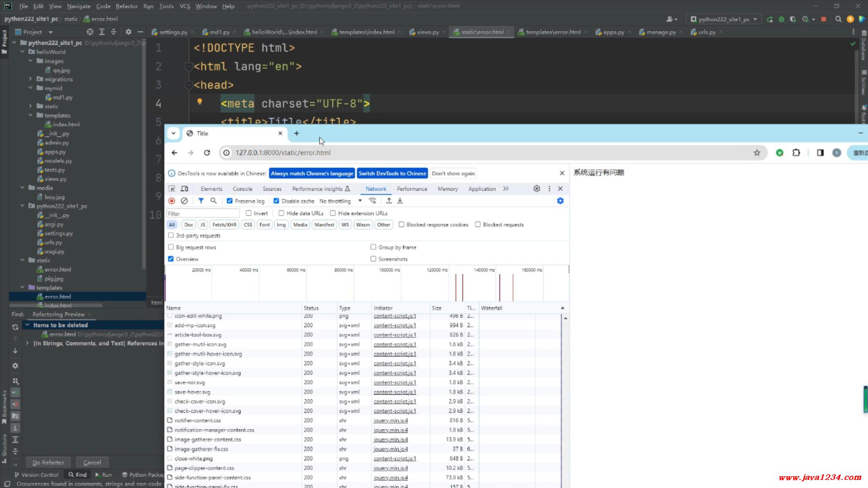The height and width of the screenshot is (488, 868).
Task: Click the network Filter input field
Action: click(203, 213)
